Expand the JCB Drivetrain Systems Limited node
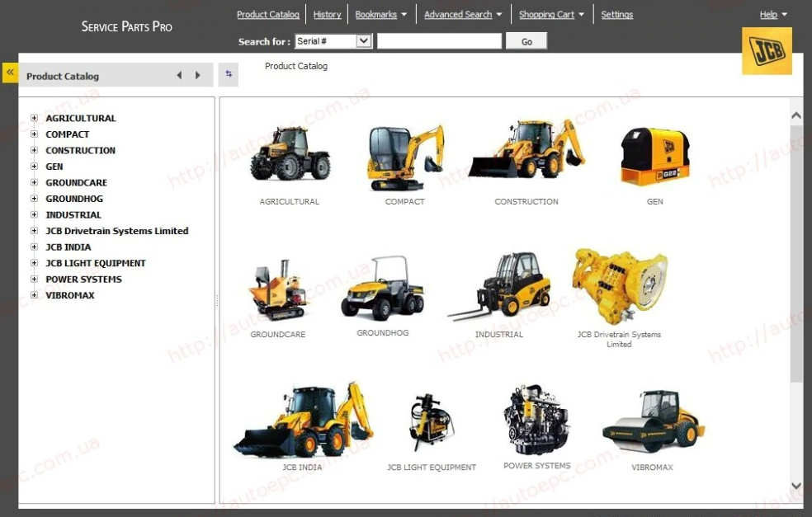The height and width of the screenshot is (517, 812). (34, 231)
